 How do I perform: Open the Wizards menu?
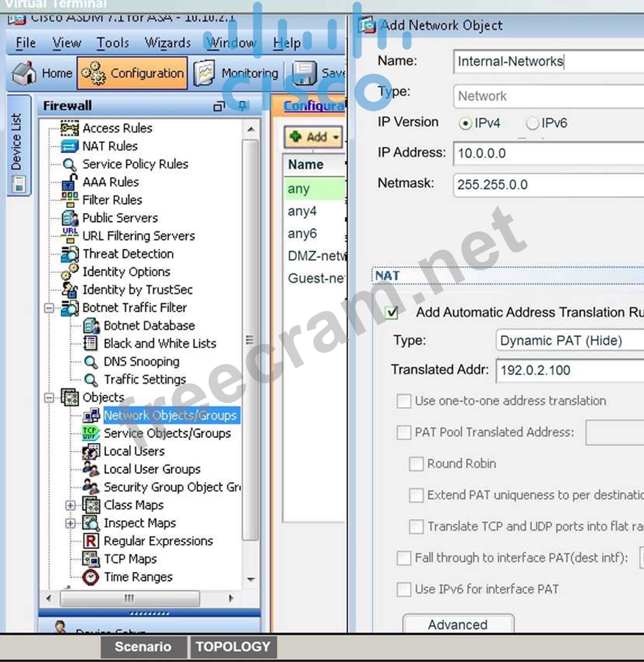(x=167, y=43)
